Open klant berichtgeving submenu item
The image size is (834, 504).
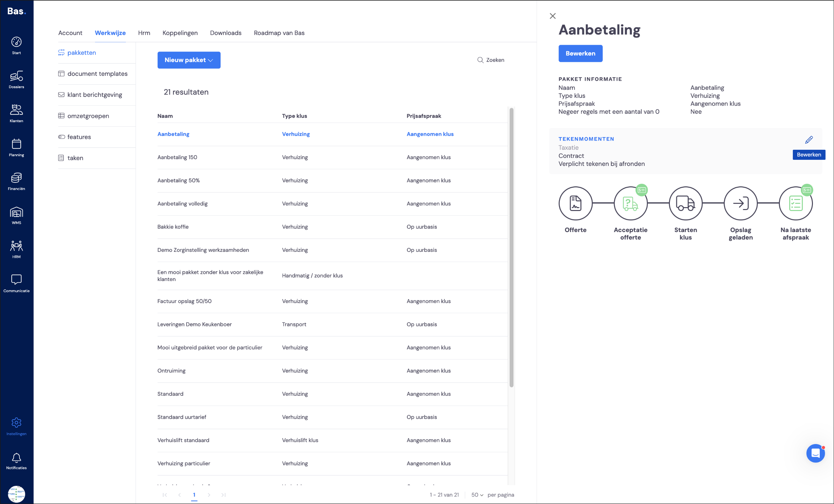[x=96, y=95]
